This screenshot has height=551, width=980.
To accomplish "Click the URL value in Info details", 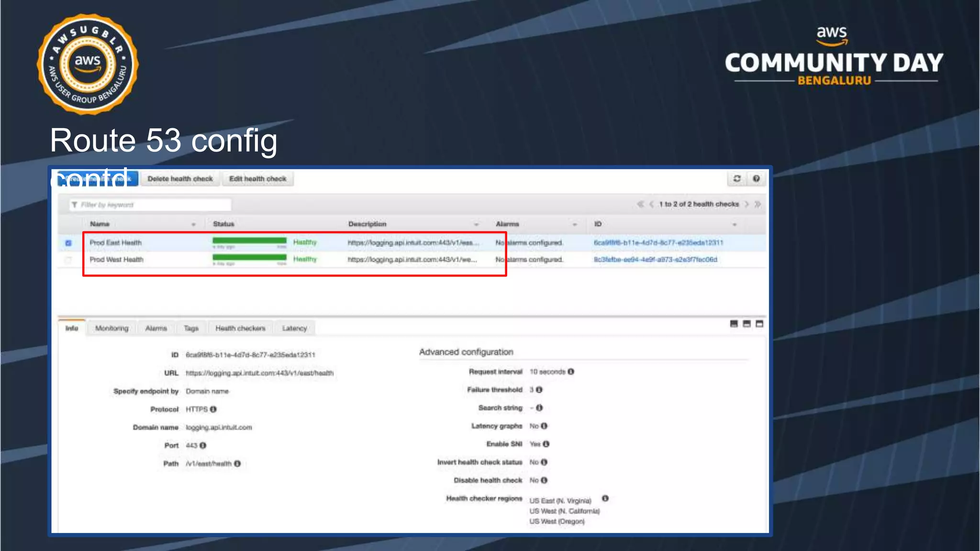I will (x=260, y=373).
